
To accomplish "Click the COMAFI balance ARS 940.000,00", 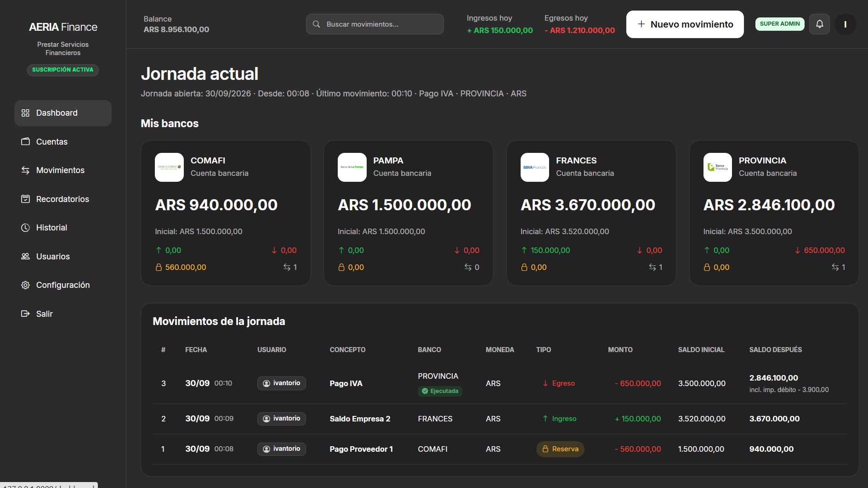I will [216, 205].
